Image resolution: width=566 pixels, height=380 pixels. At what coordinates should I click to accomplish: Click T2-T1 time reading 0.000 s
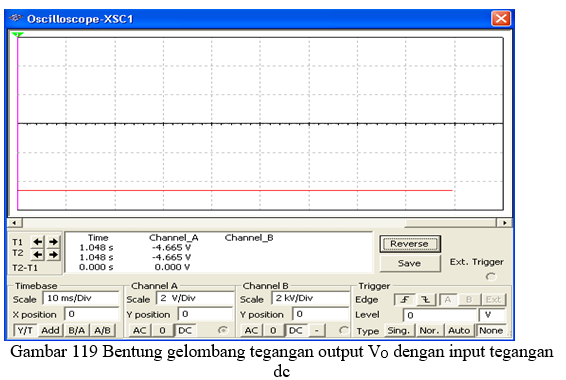point(96,267)
